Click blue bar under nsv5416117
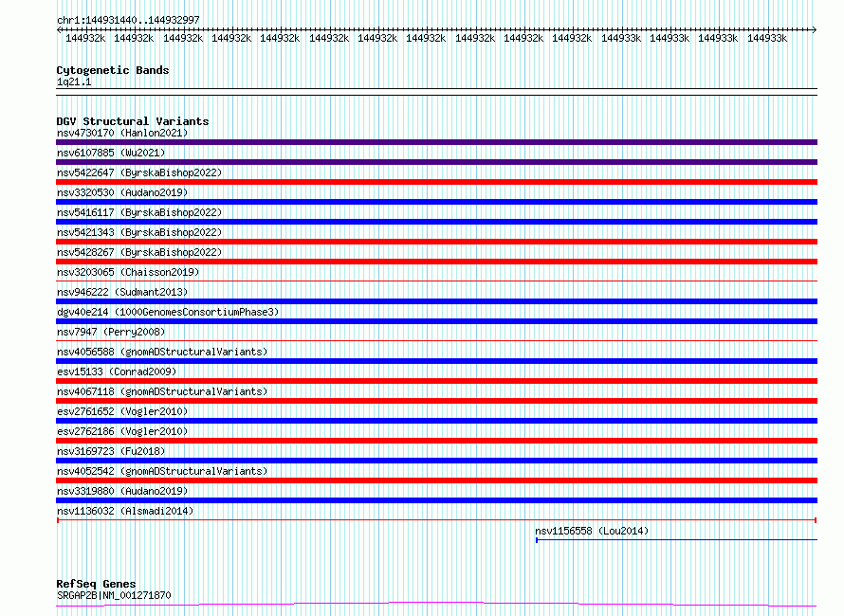This screenshot has height=616, width=844. tap(436, 222)
